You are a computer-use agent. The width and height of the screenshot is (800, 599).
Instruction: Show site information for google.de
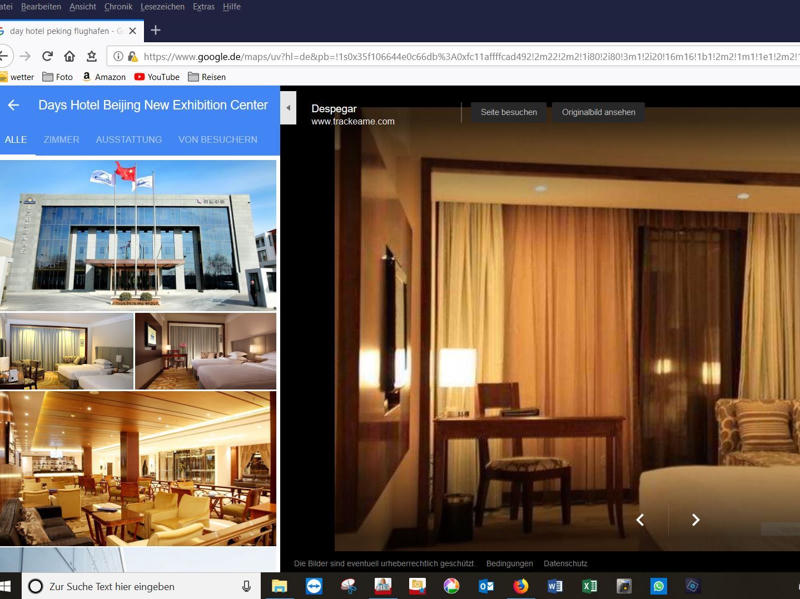tap(118, 56)
